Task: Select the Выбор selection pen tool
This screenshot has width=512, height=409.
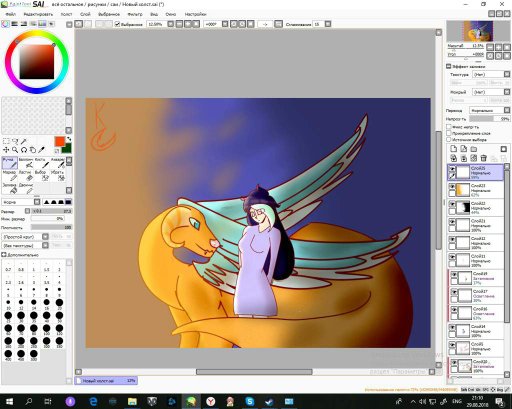Action: 42,176
